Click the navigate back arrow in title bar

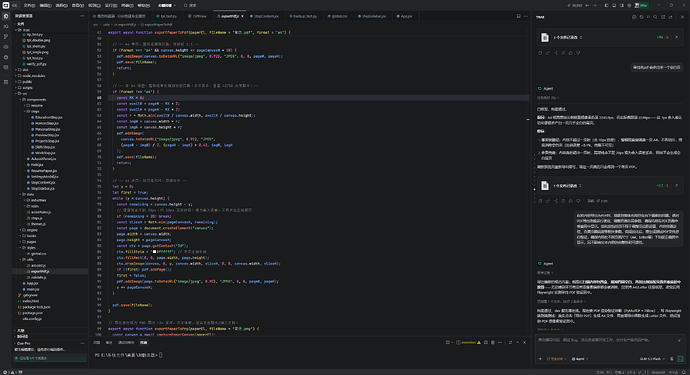point(587,5)
